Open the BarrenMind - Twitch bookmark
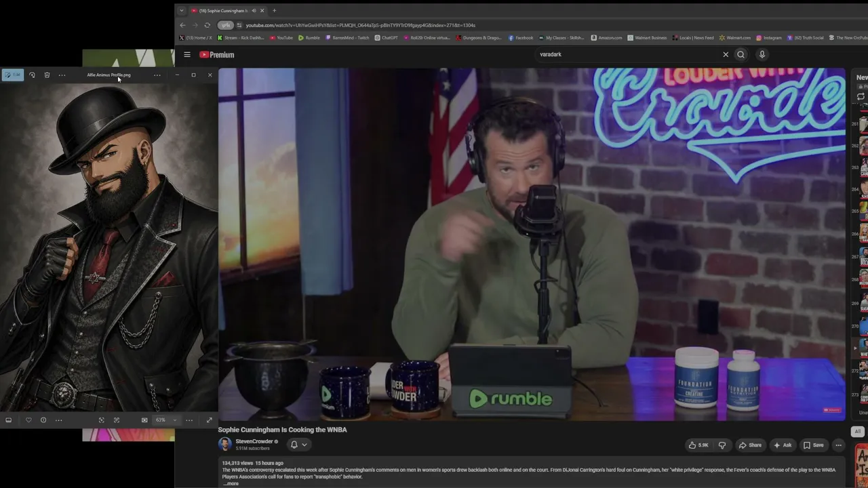The height and width of the screenshot is (488, 868). pos(348,38)
